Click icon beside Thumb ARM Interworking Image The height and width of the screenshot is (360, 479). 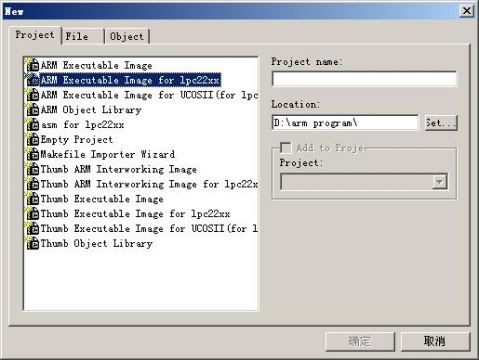(x=32, y=169)
